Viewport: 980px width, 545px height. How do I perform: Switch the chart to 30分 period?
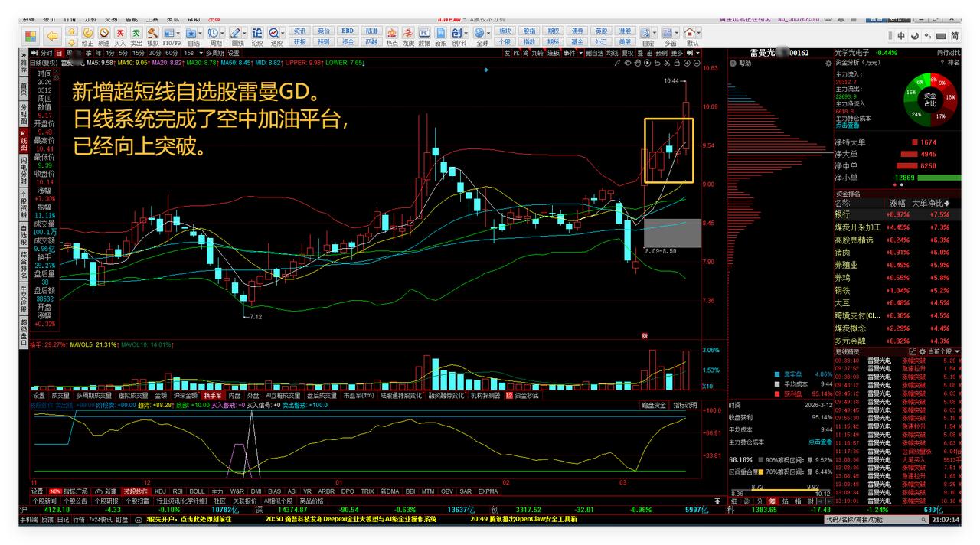point(155,54)
